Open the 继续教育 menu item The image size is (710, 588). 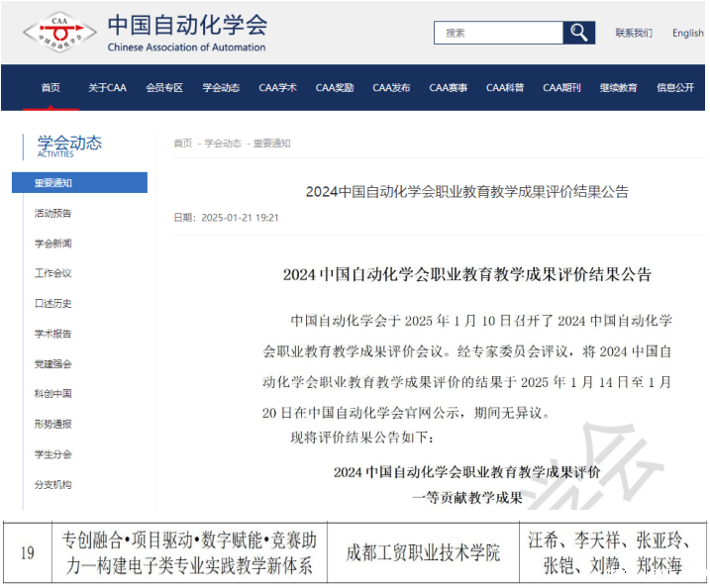tap(619, 87)
